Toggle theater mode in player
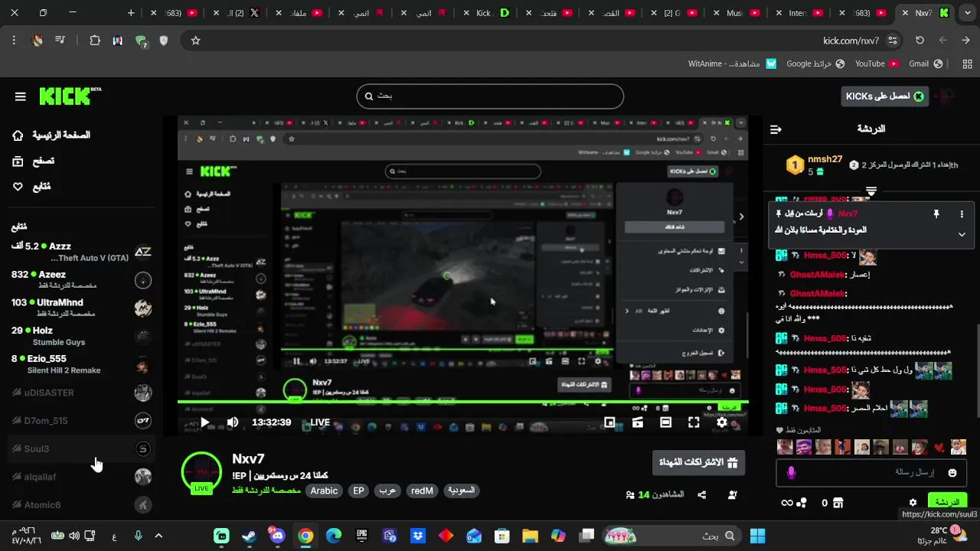Viewport: 980px width, 551px height. pyautogui.click(x=665, y=422)
